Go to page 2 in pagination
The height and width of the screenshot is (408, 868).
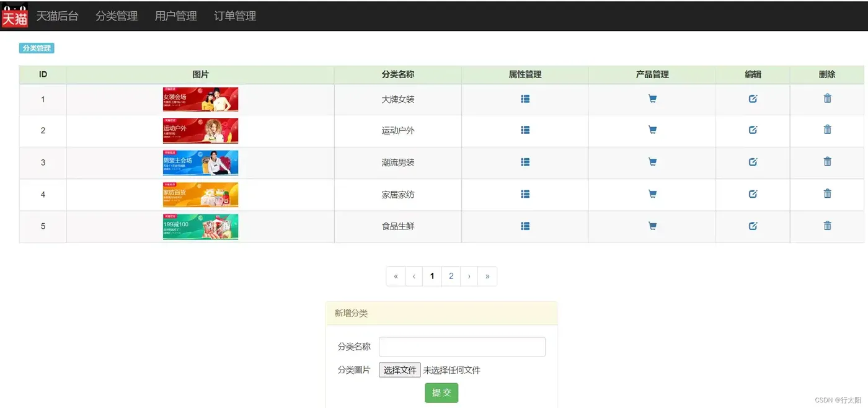click(451, 277)
